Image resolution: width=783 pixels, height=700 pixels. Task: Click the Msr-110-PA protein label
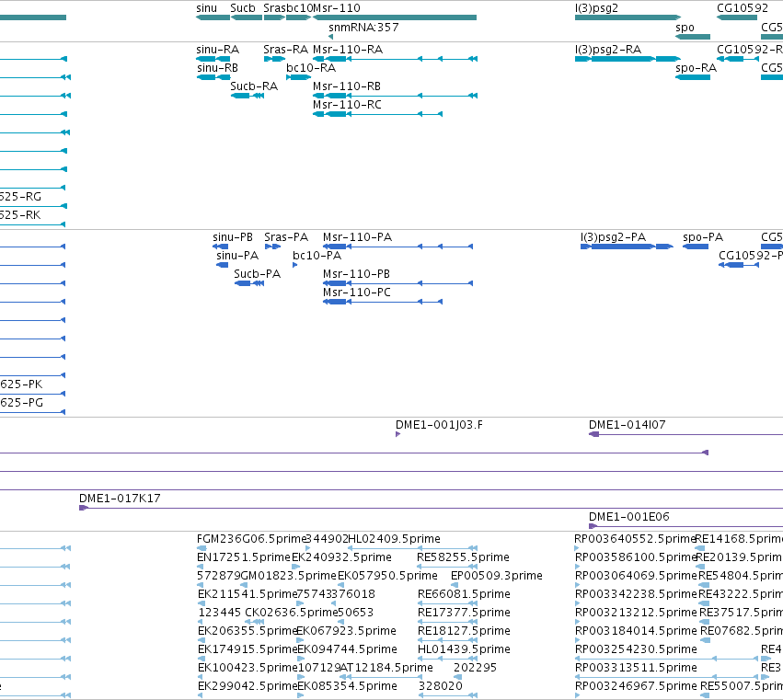coord(357,237)
